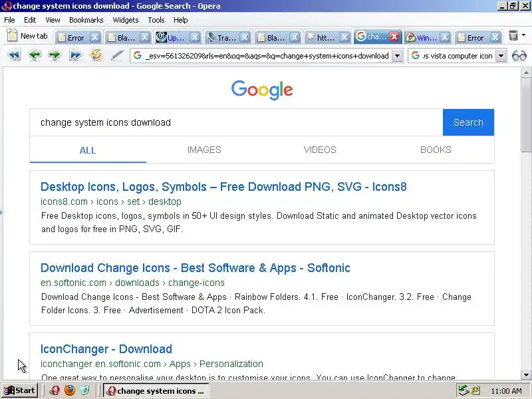Click the vertical scrollbar thumb

point(526,115)
